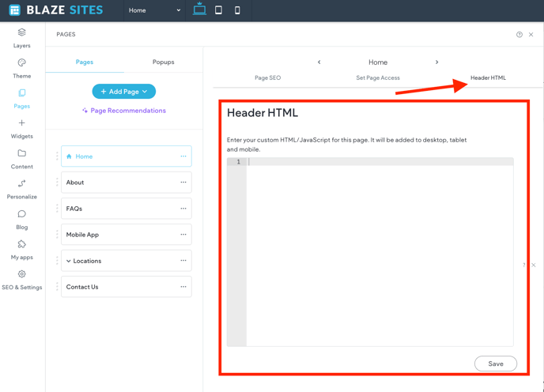This screenshot has width=544, height=392.
Task: Switch to tablet device preview
Action: click(x=219, y=10)
